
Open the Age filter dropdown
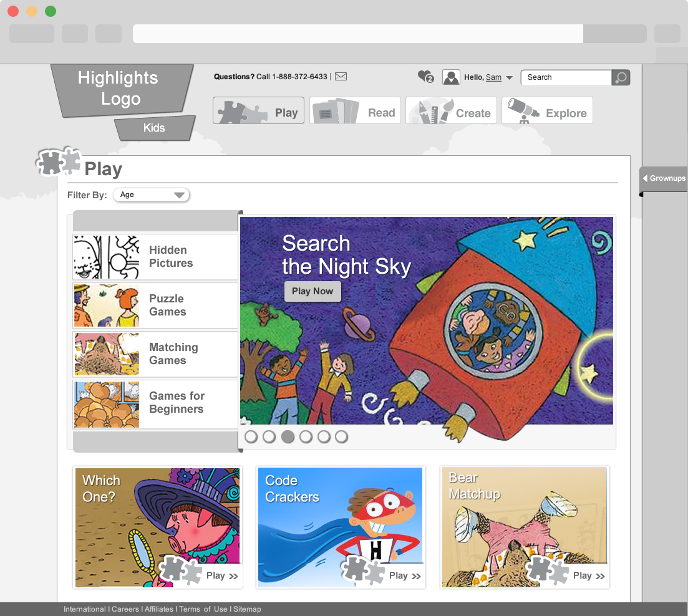[x=152, y=195]
